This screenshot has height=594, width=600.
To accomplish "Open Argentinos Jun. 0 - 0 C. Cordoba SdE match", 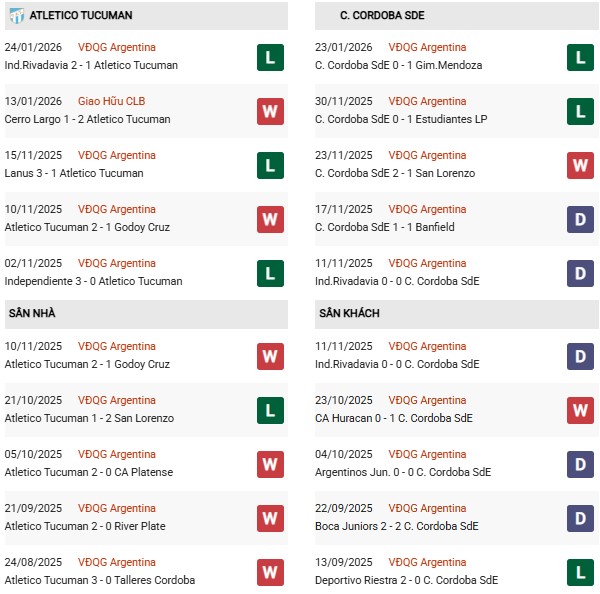I will click(x=403, y=472).
